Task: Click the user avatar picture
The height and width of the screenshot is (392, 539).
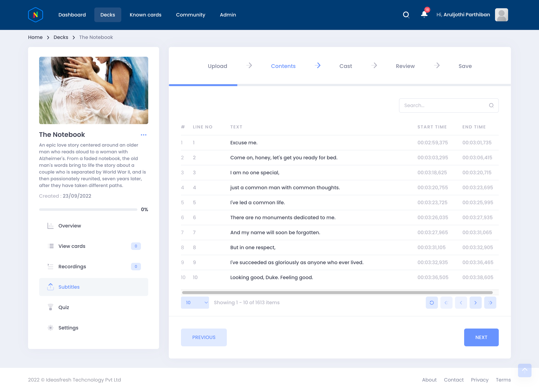Action: (501, 15)
